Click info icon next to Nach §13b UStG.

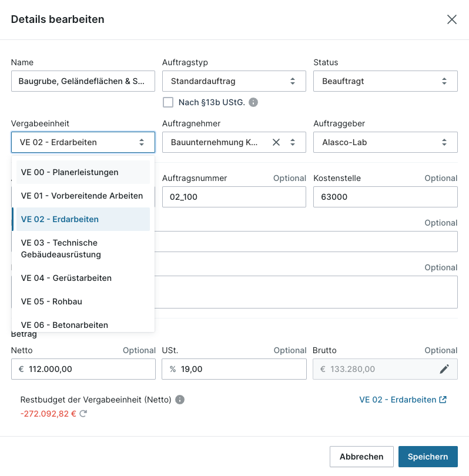coord(253,102)
